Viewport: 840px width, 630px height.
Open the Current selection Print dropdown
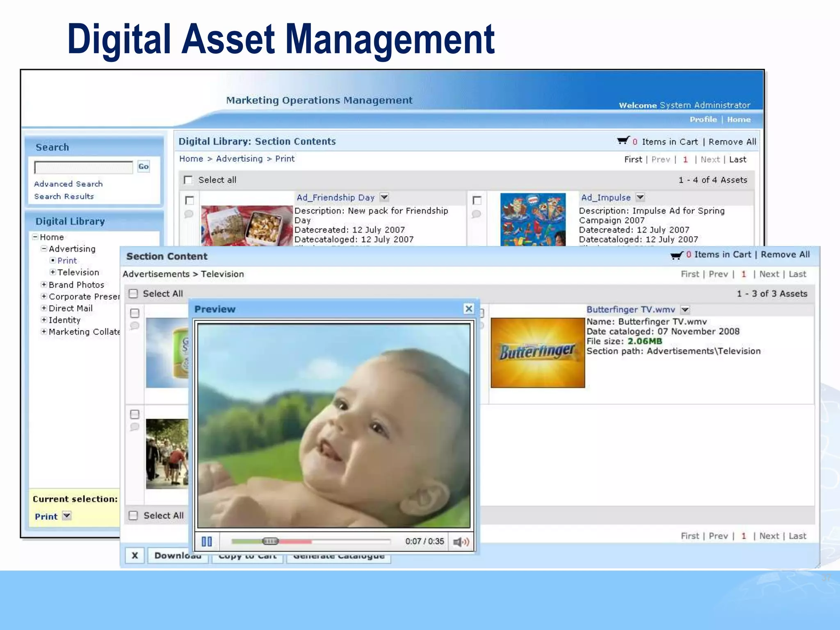click(x=67, y=516)
